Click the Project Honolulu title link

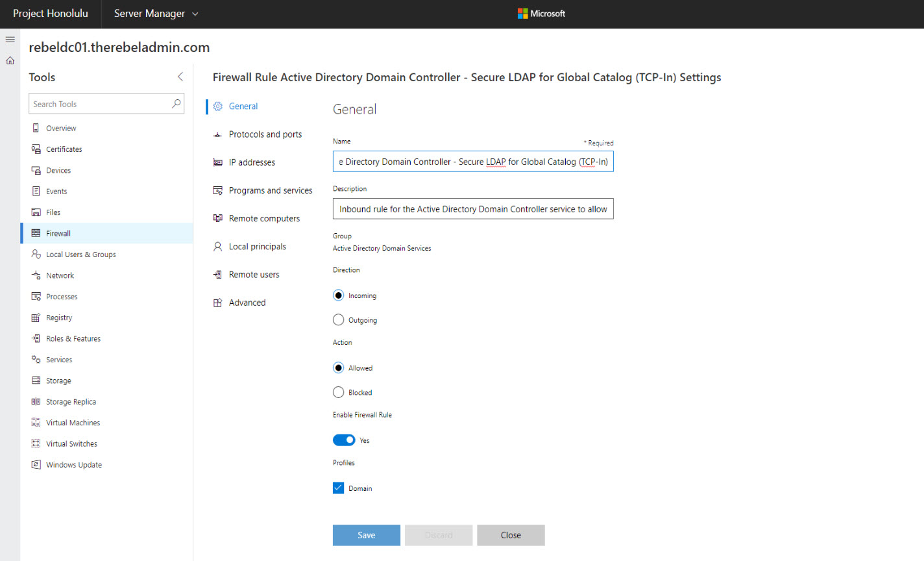(51, 14)
